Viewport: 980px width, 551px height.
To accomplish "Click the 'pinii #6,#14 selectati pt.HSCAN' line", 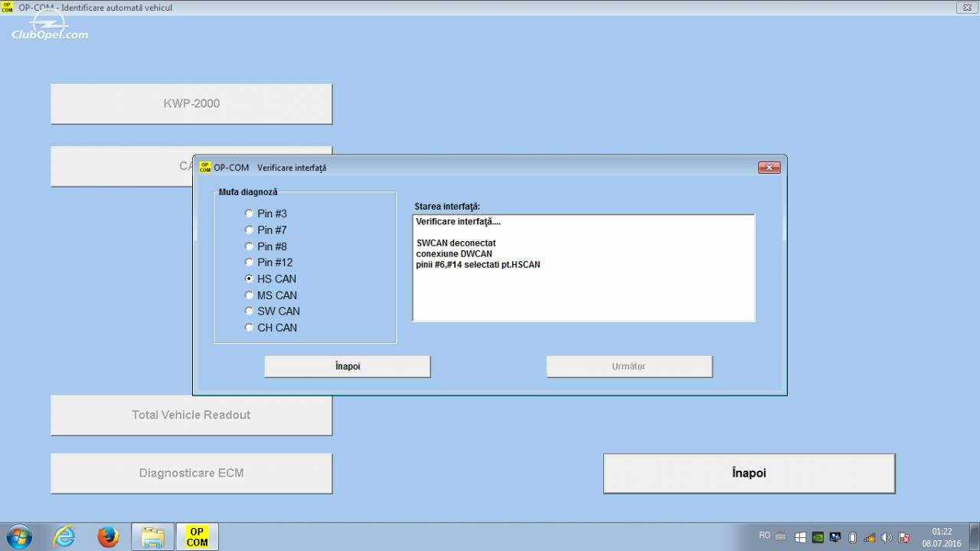I will 479,265.
